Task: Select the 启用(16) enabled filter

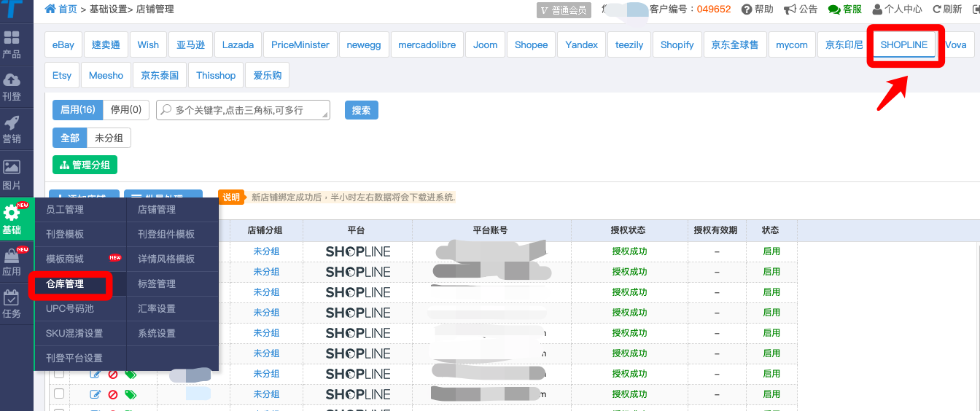Action: (77, 110)
